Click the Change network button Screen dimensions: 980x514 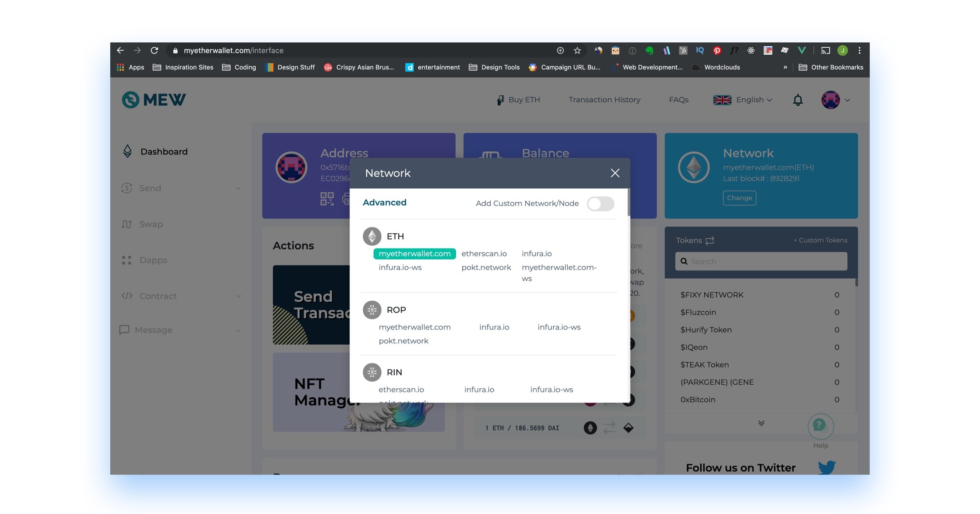[739, 198]
